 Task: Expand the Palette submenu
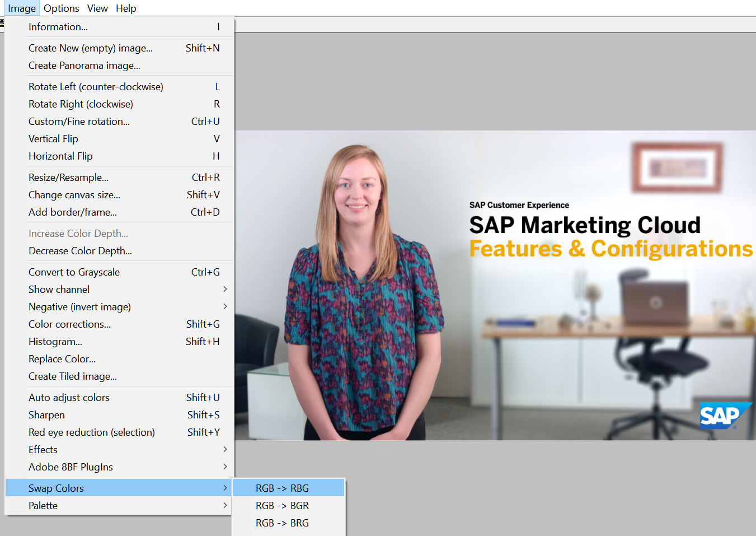coord(119,506)
